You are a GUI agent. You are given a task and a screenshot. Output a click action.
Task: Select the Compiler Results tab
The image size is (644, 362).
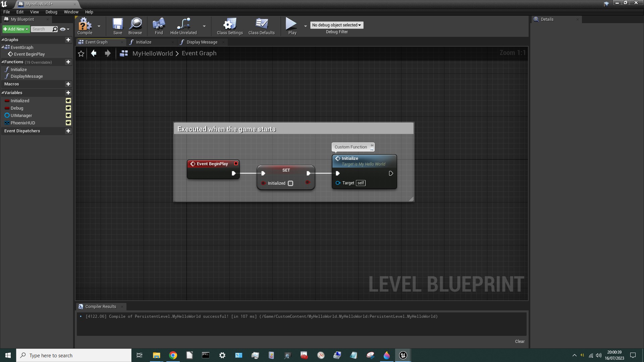point(101,307)
